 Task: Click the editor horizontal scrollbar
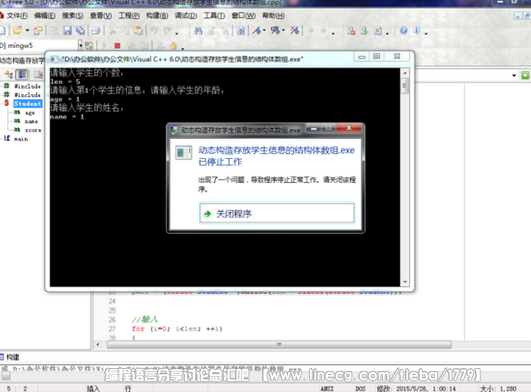(279, 345)
